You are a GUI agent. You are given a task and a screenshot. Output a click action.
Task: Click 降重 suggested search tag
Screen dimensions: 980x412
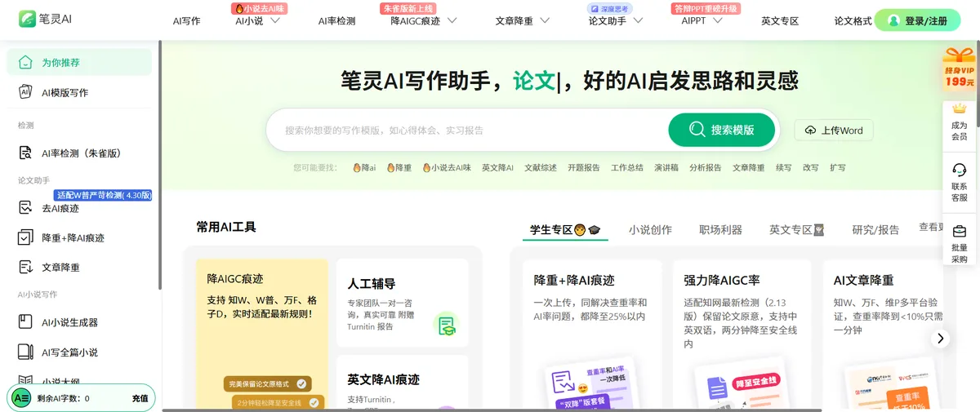tap(399, 167)
